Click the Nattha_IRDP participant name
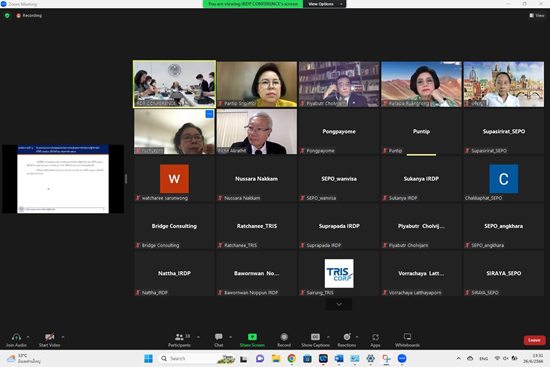This screenshot has width=550, height=367. [x=174, y=273]
